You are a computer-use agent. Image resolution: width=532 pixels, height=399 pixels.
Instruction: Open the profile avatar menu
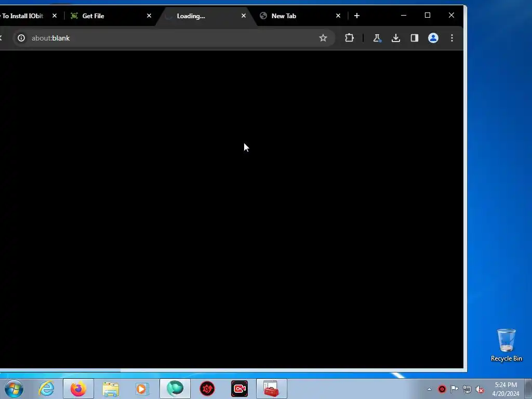(x=433, y=38)
